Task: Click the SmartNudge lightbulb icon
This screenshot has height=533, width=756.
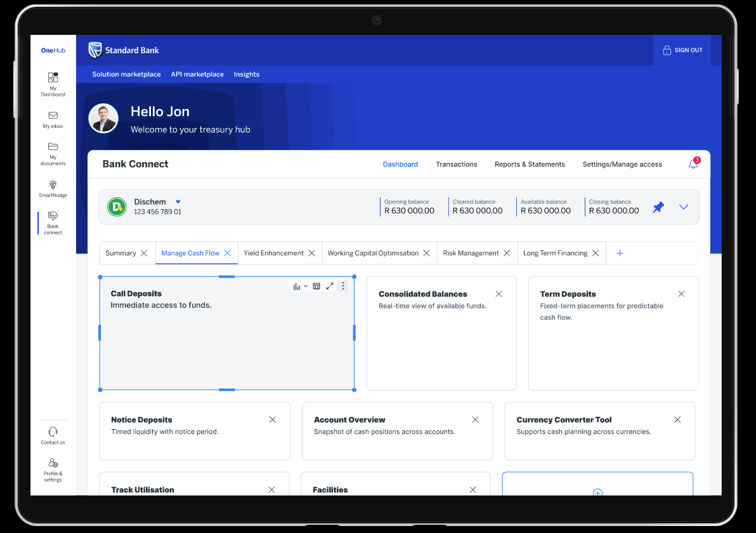Action: click(53, 184)
